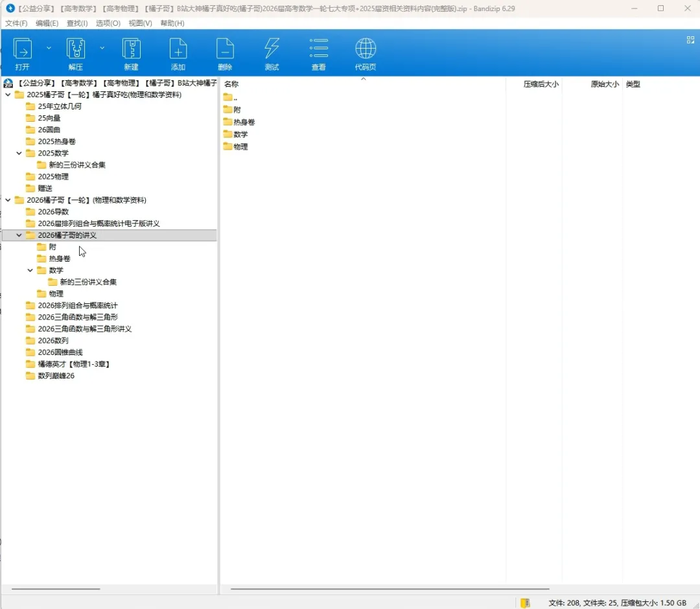Select the 2026圆锥曲线 folder in the tree
Viewport: 700px width, 609px height.
tap(54, 352)
